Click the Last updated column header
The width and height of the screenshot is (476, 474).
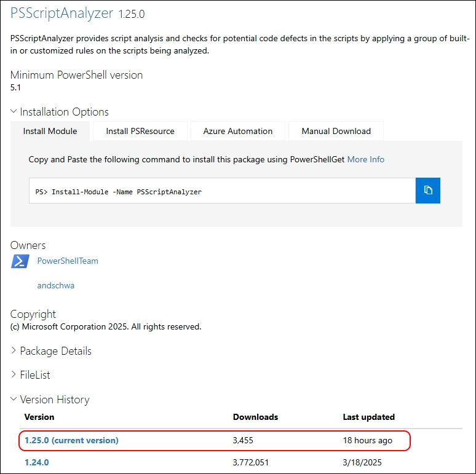point(368,417)
